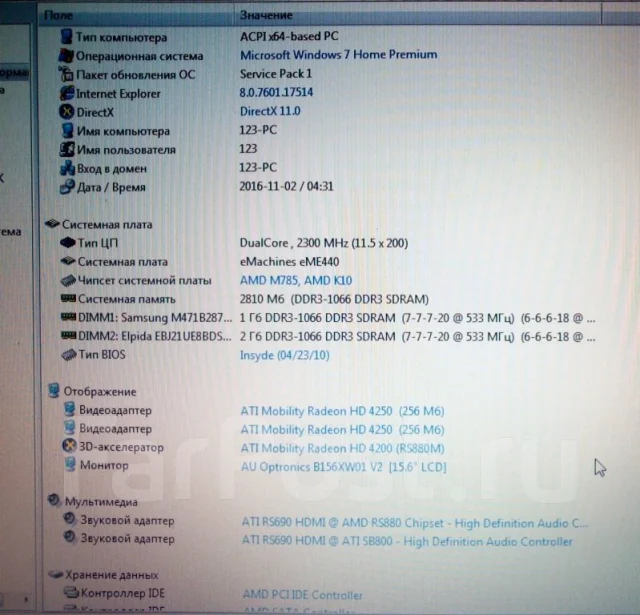Click the DIMM2 Elpida module icon

(x=68, y=336)
